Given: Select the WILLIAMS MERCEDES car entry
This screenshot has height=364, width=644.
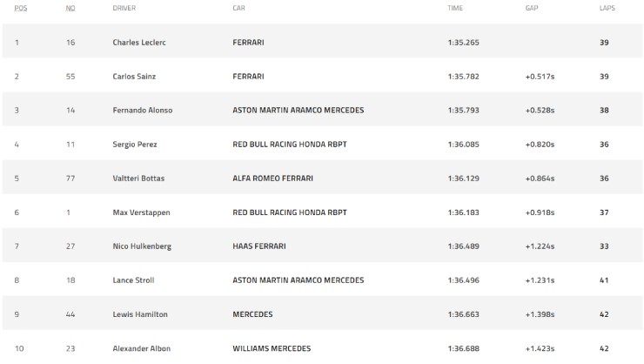Looking at the screenshot, I should (x=272, y=348).
